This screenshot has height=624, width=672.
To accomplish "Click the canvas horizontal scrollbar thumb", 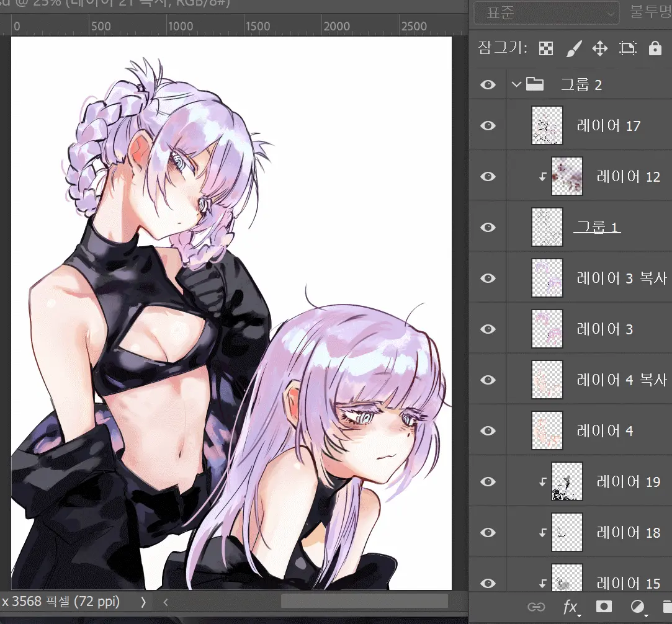I will coord(364,601).
